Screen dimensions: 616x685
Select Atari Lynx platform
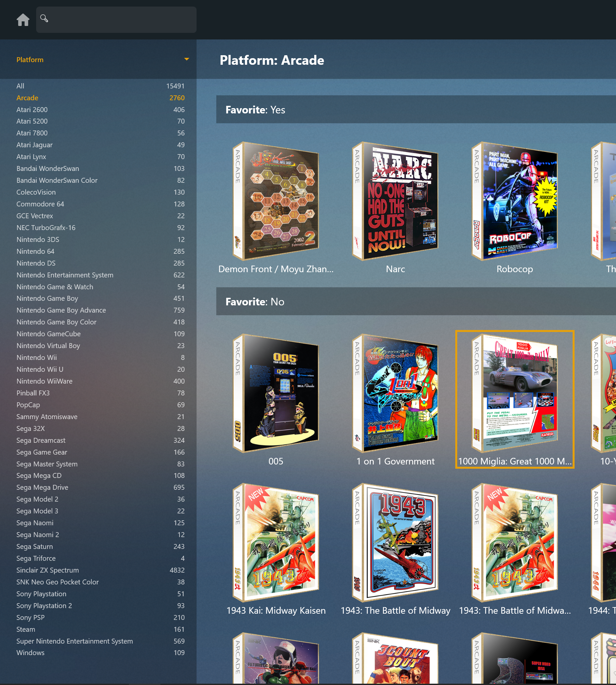(x=101, y=157)
